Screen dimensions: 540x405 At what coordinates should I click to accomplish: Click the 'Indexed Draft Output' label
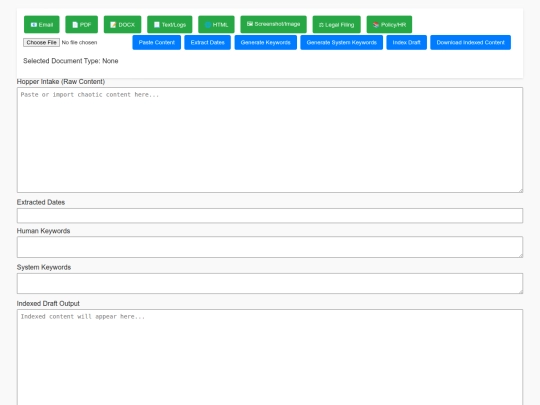(48, 303)
